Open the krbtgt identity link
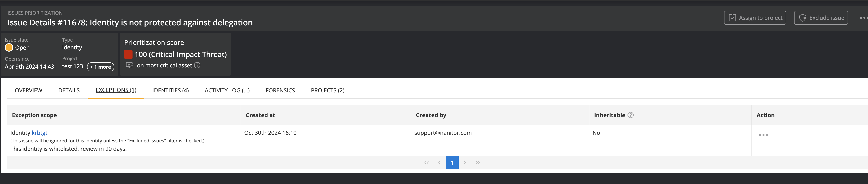 (x=39, y=133)
